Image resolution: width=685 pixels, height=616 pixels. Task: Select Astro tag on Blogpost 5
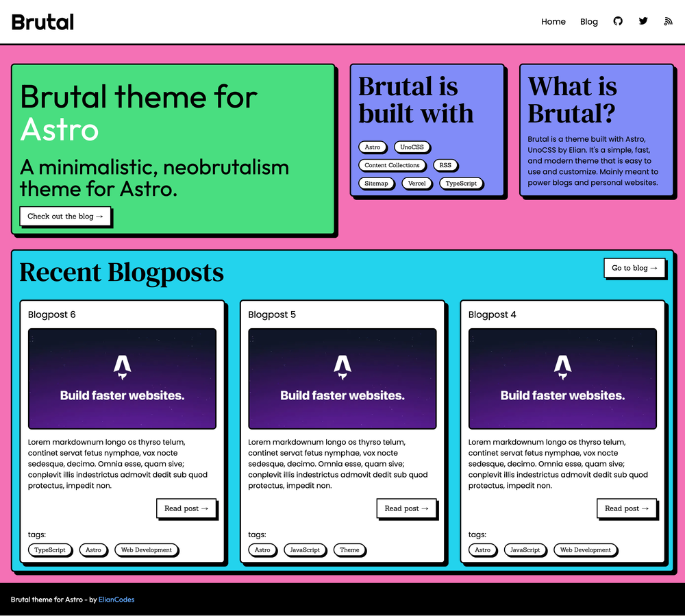coord(262,550)
